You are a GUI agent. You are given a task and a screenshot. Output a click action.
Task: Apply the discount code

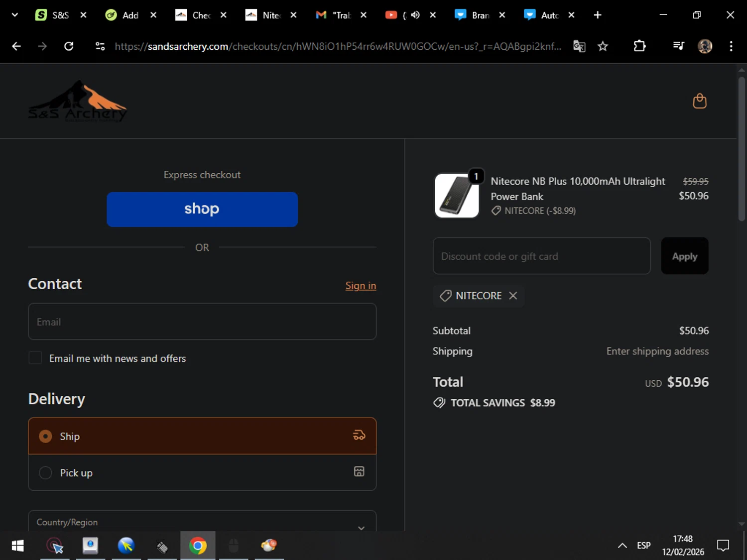(685, 256)
